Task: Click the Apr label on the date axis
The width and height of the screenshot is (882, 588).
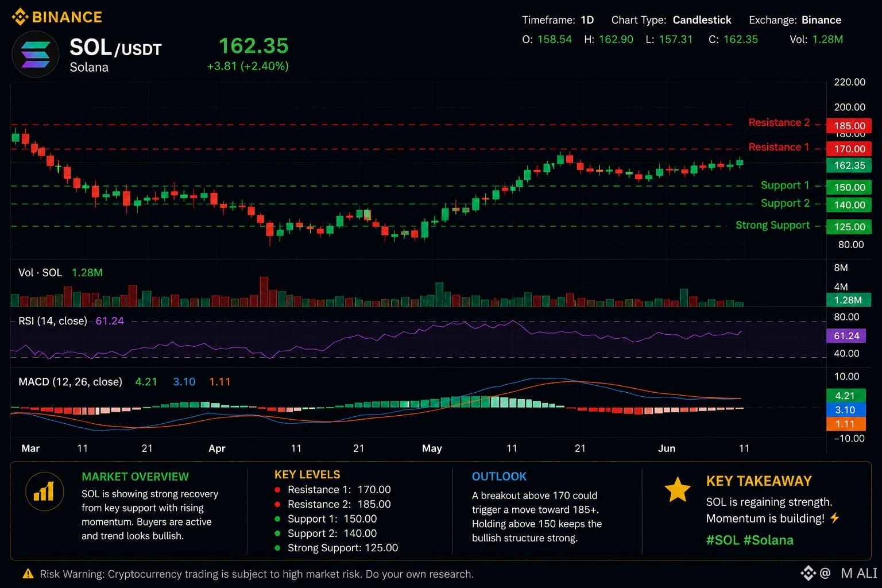Action: coord(217,448)
